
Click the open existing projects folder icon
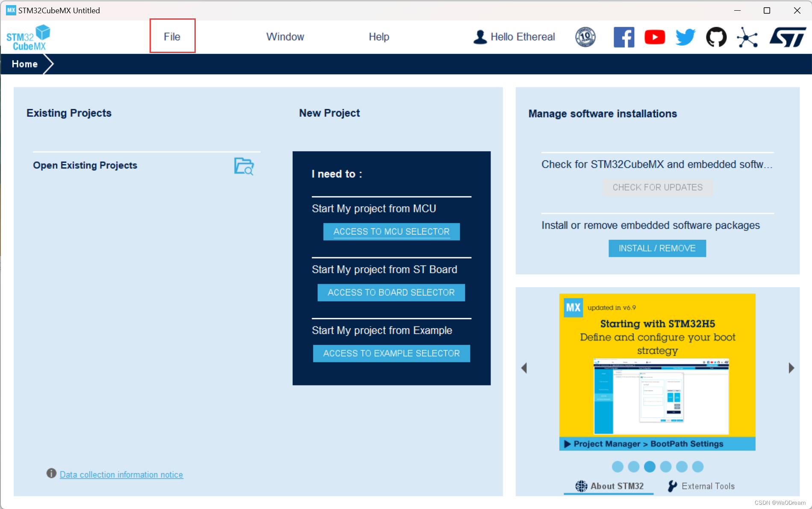point(244,166)
